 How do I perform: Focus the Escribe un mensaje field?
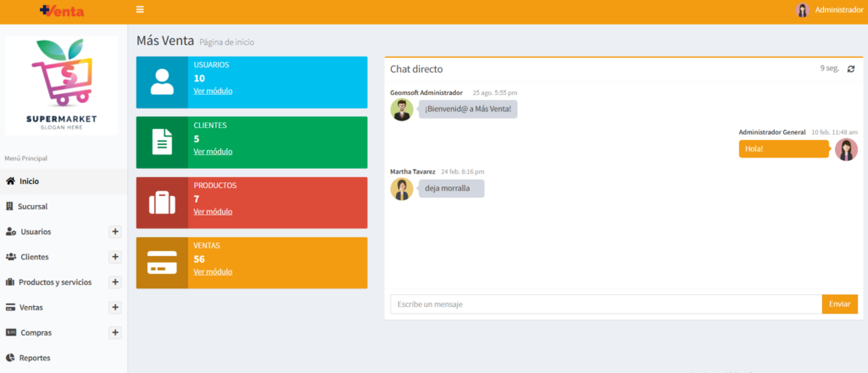coord(605,304)
